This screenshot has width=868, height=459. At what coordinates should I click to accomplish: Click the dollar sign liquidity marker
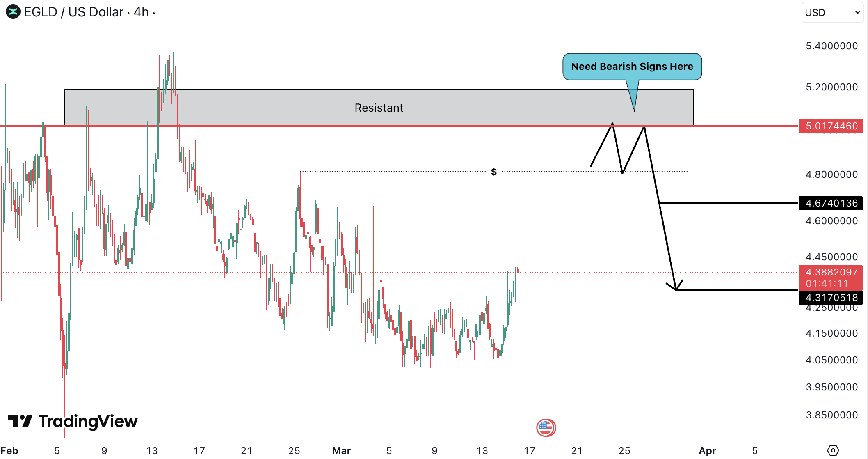click(x=494, y=172)
